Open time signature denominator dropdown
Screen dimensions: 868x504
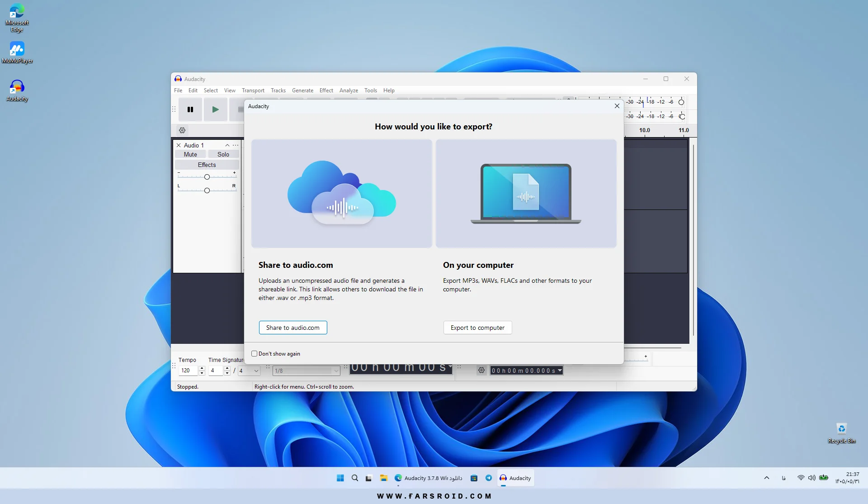pos(249,371)
